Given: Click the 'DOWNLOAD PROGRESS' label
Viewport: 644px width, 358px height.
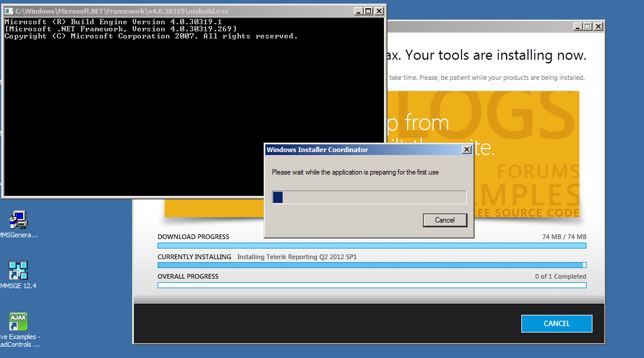Looking at the screenshot, I should coord(193,237).
